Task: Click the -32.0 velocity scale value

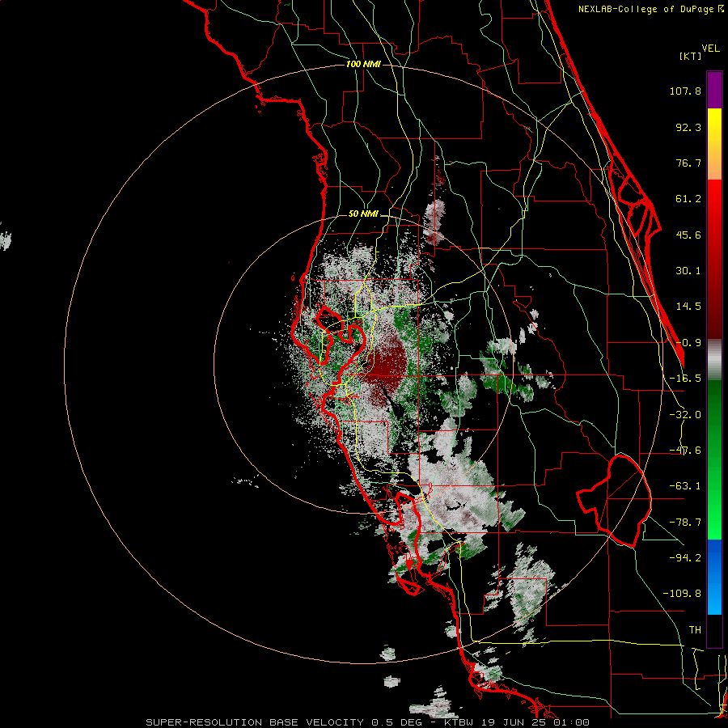Action: pyautogui.click(x=685, y=415)
